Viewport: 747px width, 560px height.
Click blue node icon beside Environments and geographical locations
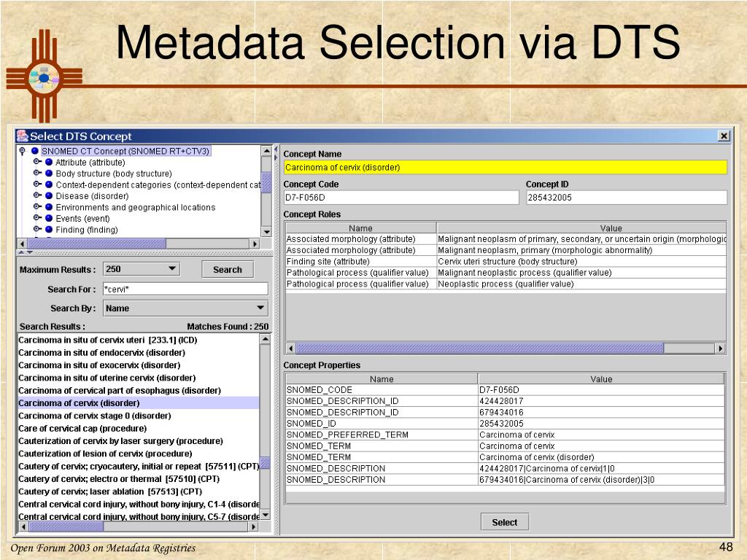(49, 207)
